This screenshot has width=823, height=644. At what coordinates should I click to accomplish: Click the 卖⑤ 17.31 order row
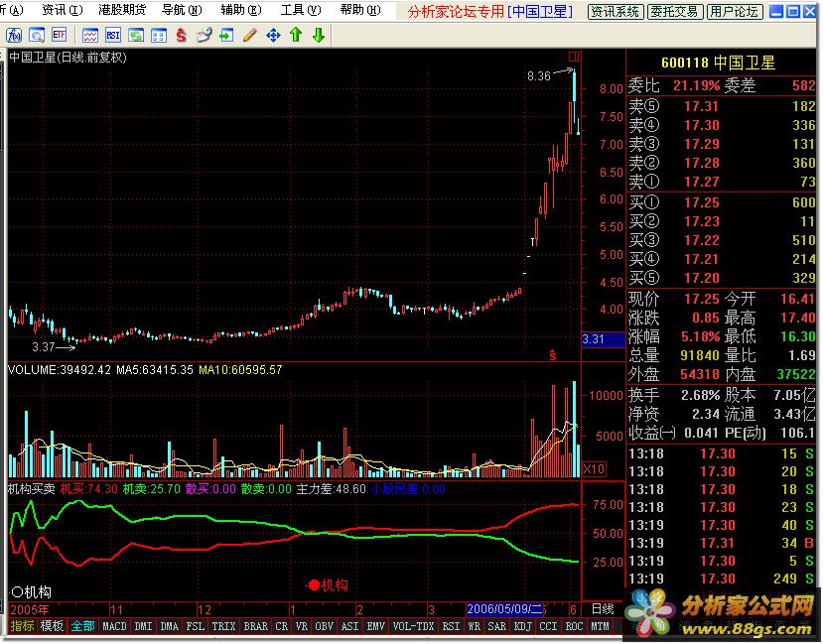click(722, 106)
